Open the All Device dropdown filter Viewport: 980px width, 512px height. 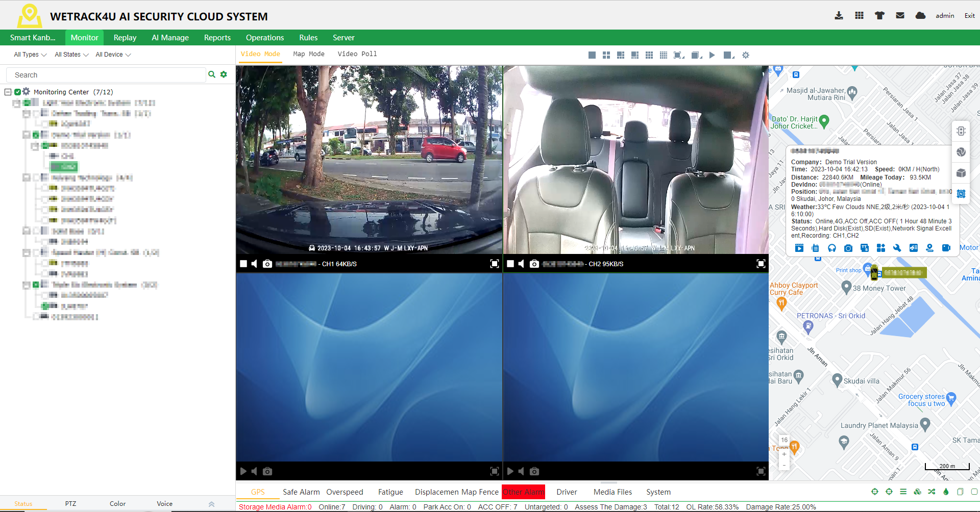click(113, 55)
